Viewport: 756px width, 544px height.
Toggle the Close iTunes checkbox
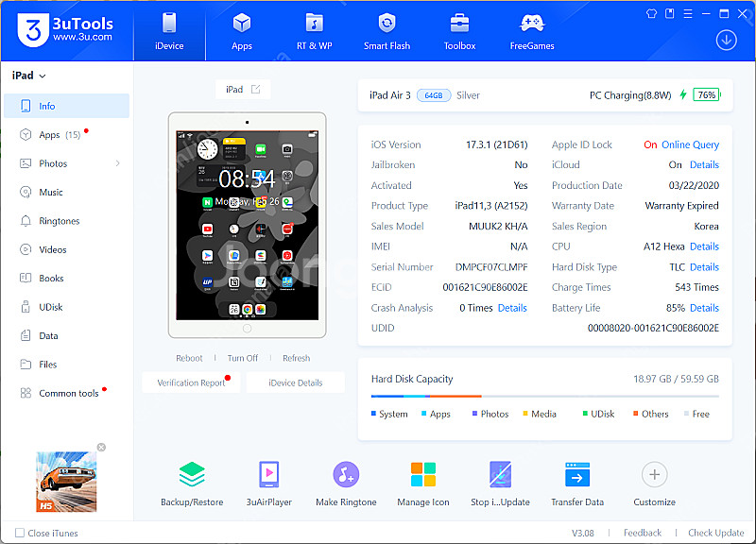tap(20, 533)
